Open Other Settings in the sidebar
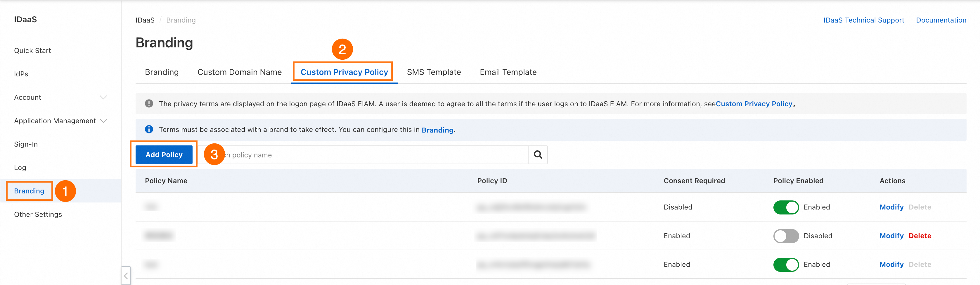Viewport: 980px width, 285px height. (x=38, y=214)
